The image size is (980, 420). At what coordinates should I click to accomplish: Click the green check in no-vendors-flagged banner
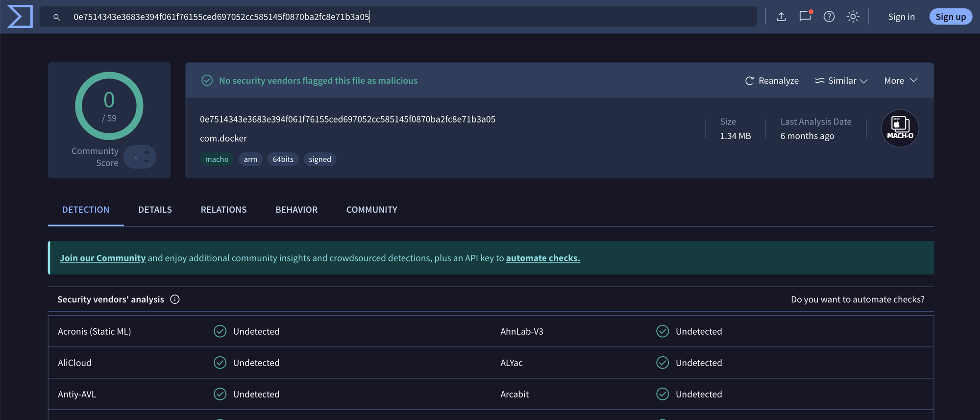coord(207,80)
